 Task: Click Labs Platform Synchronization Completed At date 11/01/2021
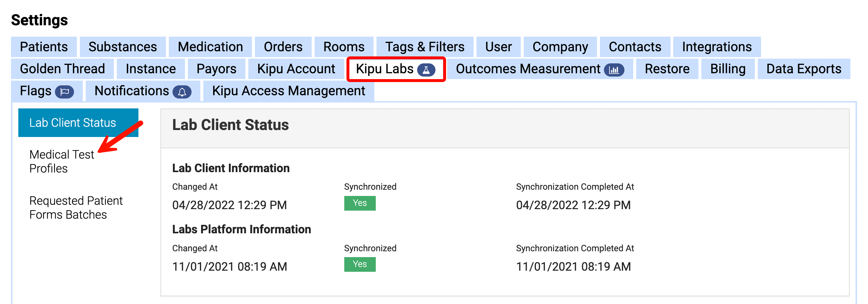(574, 267)
